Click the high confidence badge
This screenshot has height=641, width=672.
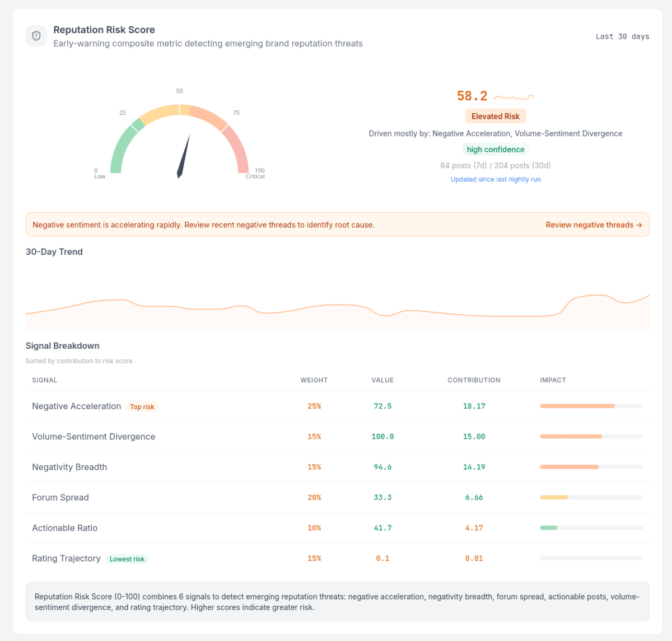[496, 149]
